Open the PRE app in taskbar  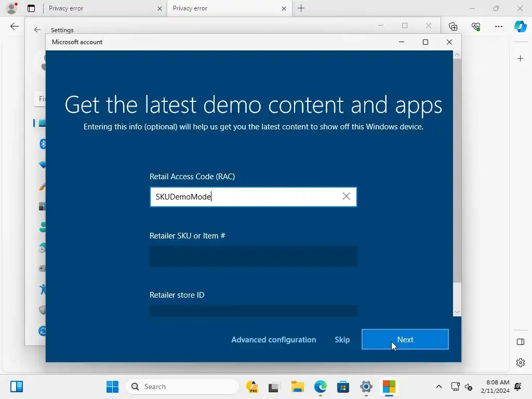click(x=252, y=387)
